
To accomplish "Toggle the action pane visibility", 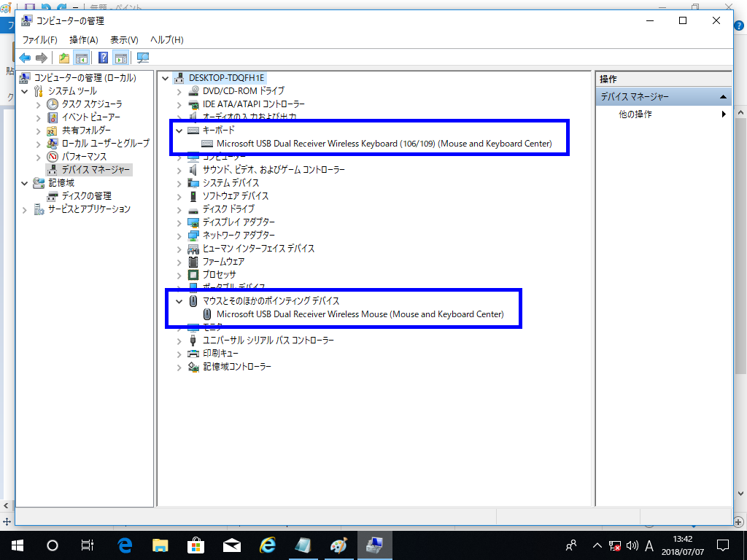I will (121, 58).
